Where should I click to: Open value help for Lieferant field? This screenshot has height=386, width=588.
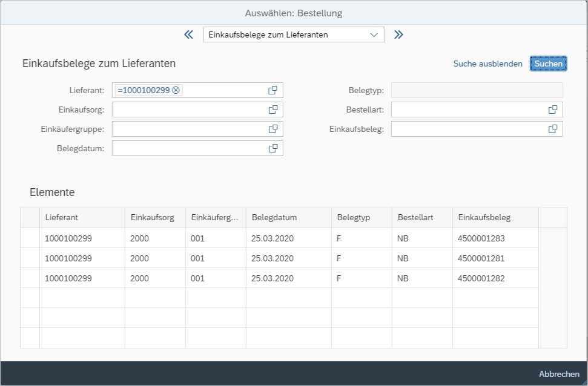[x=273, y=90]
